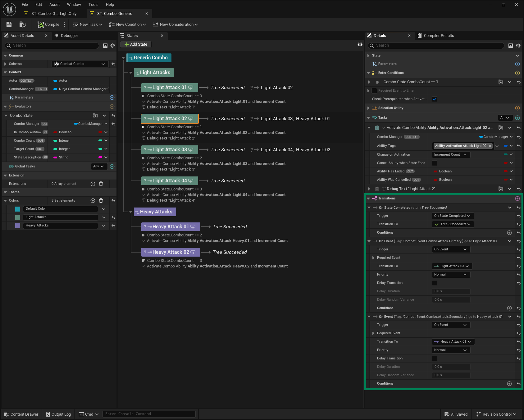Add an element to the Extensions array

pyautogui.click(x=93, y=184)
